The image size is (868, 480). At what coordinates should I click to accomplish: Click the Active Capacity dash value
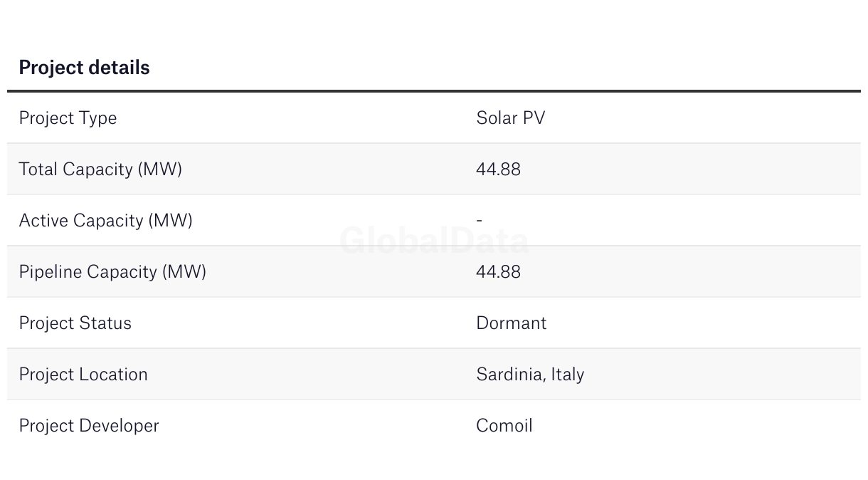click(479, 220)
